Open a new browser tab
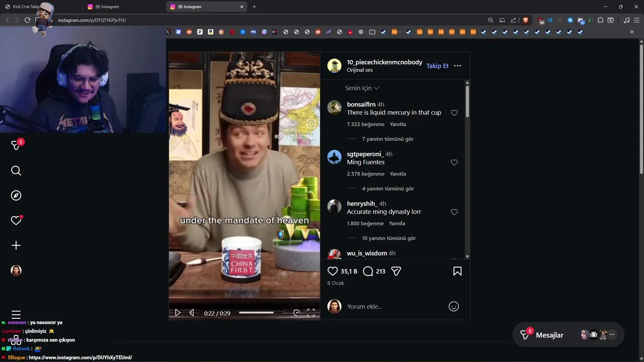Viewport: 644px width, 362px height. tap(254, 7)
